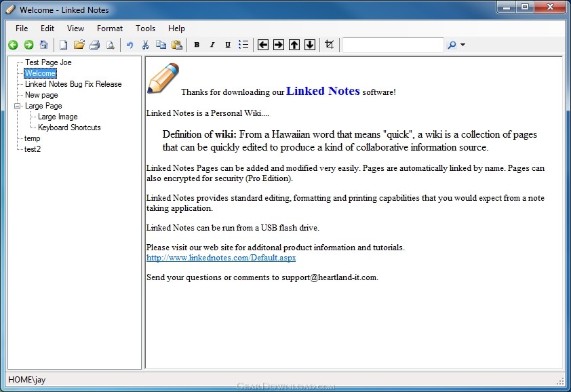Select the Welcome page in the tree
The image size is (571, 392).
pyautogui.click(x=40, y=73)
